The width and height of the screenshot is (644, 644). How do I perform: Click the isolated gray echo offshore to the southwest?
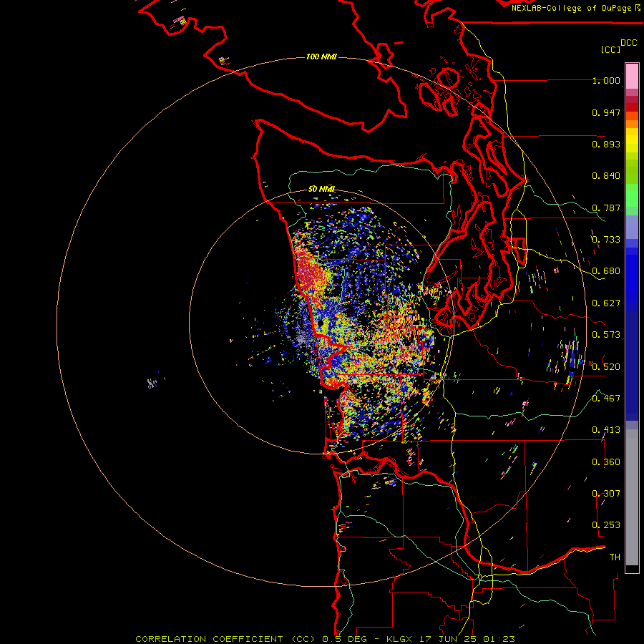pos(152,384)
